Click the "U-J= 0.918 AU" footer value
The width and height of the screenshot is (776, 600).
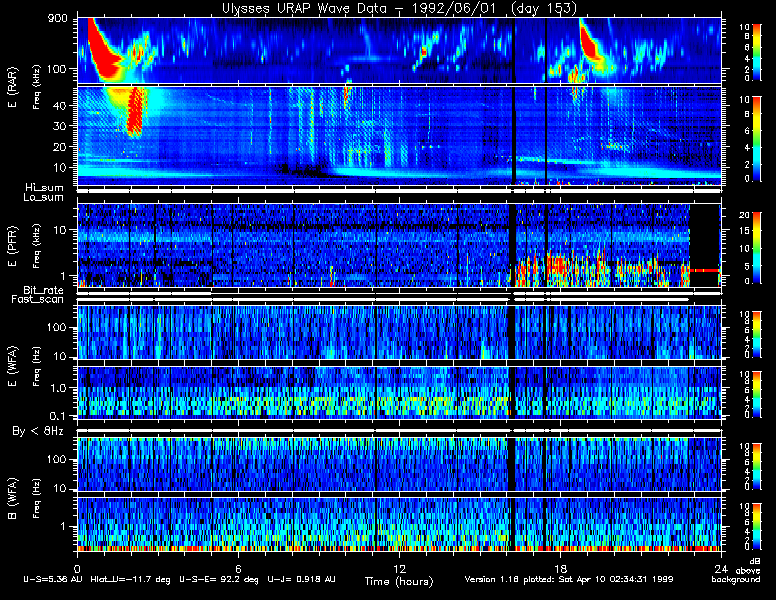pyautogui.click(x=301, y=579)
